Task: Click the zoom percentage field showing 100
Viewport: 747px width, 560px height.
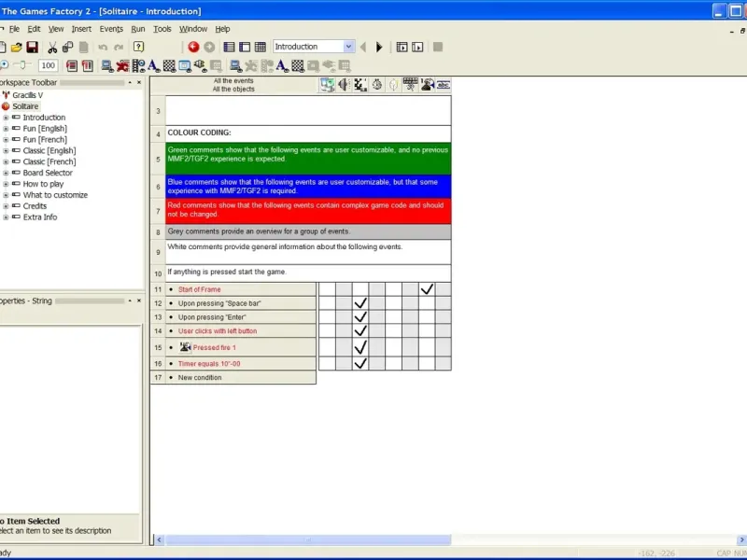Action: 49,65
